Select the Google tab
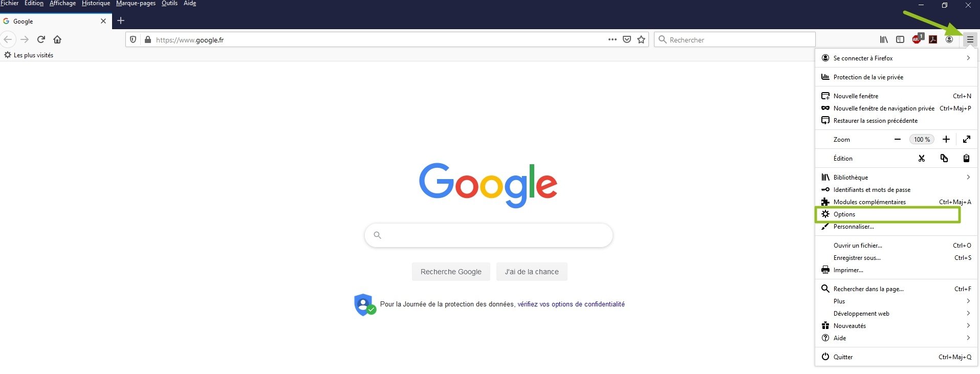The width and height of the screenshot is (980, 374). 55,21
